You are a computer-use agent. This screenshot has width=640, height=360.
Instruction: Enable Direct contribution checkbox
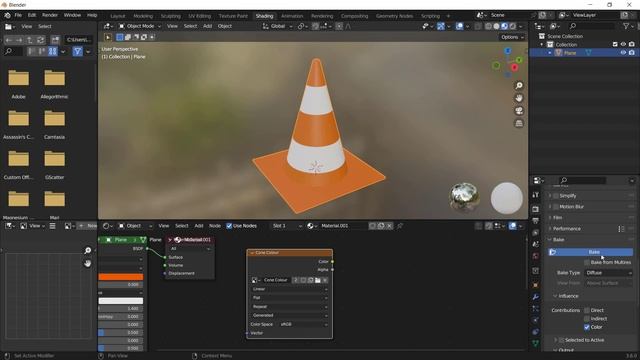[x=587, y=310]
